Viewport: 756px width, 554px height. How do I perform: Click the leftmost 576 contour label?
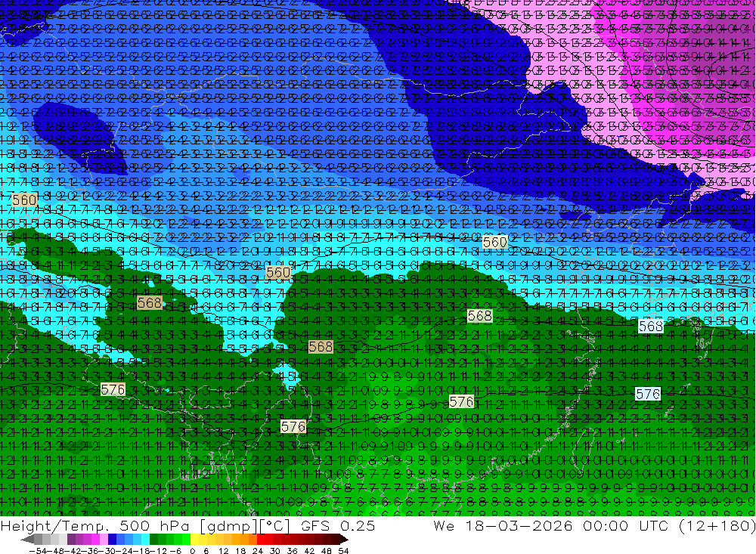point(113,389)
